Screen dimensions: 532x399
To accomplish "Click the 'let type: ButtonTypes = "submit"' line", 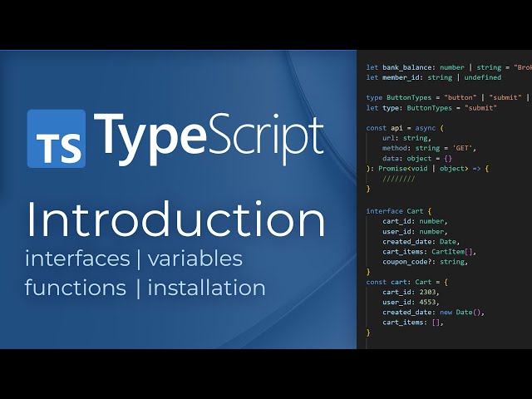I will coord(431,108).
